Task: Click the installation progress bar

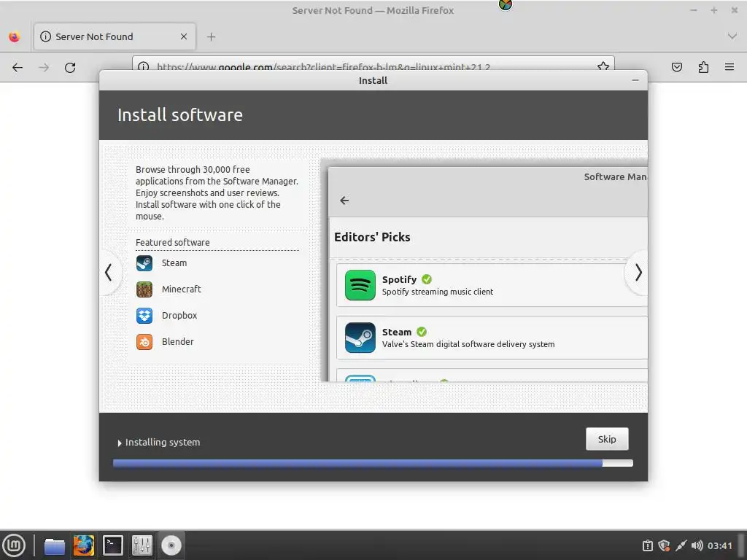Action: pyautogui.click(x=373, y=463)
